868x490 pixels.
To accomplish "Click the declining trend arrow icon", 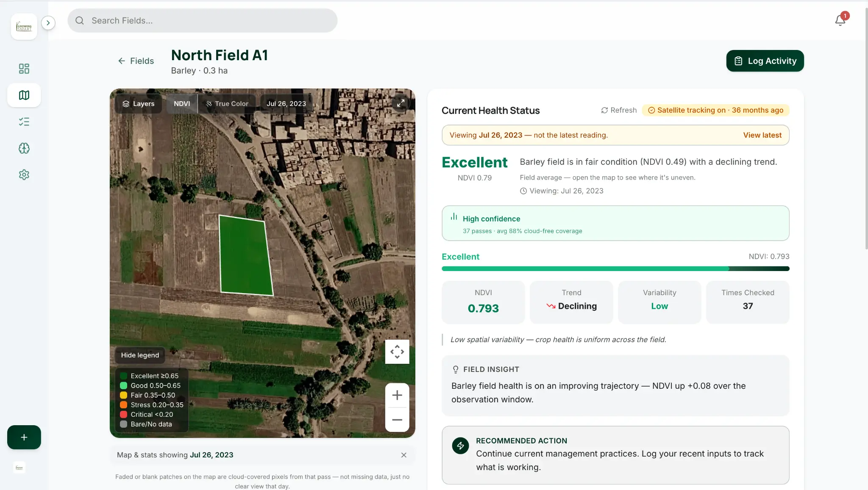I will (x=551, y=306).
